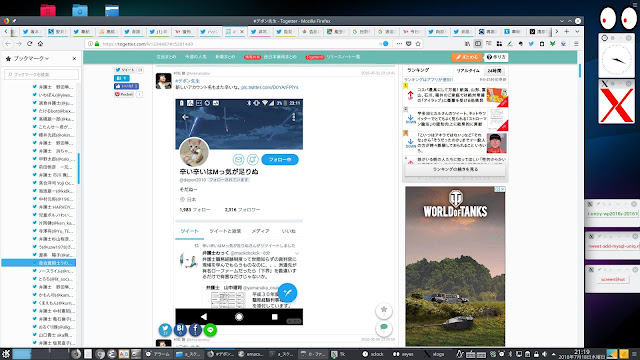Click the xclock analog clock window
The height and width of the screenshot is (360, 640).
click(x=616, y=60)
